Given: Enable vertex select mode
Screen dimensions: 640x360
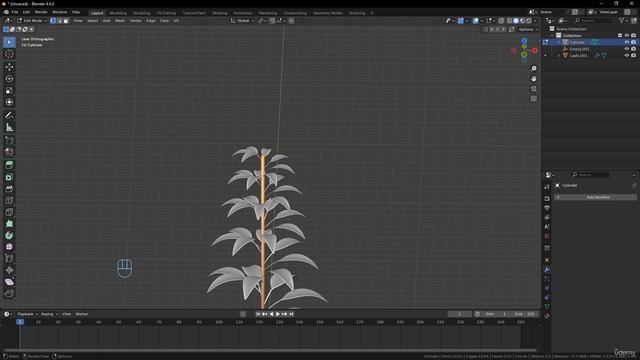Looking at the screenshot, I should [53, 20].
